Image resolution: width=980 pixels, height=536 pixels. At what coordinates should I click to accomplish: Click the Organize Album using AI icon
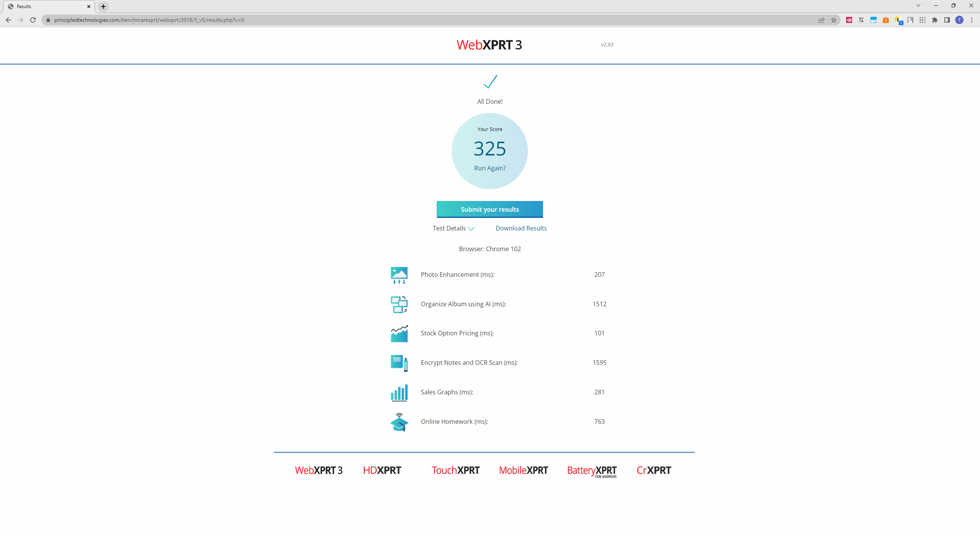[x=399, y=304]
